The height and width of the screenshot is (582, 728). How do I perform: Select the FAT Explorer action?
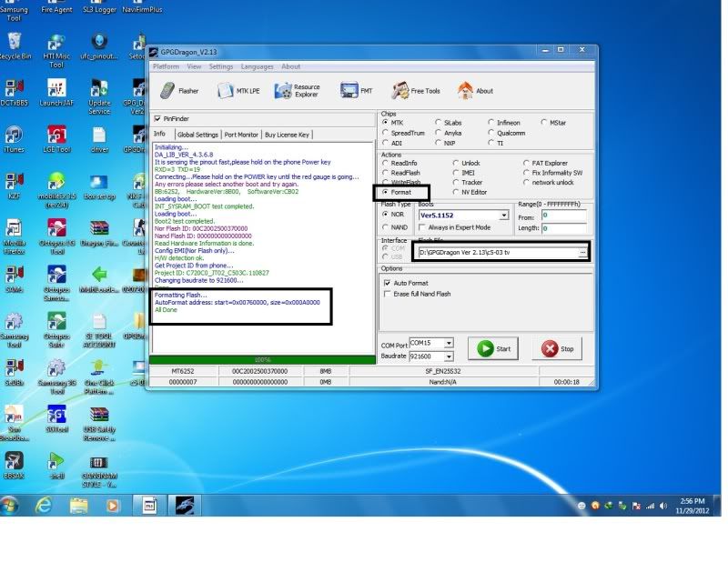[526, 164]
